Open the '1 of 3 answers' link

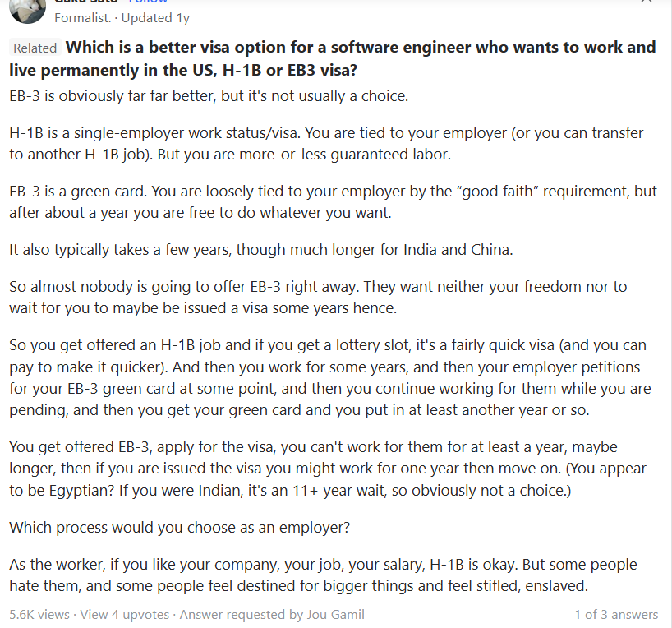click(x=616, y=614)
